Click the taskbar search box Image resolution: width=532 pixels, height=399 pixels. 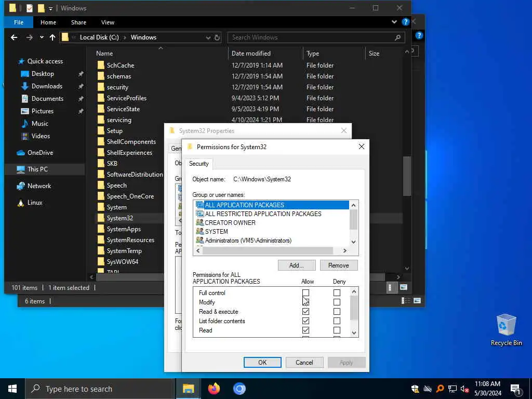[x=100, y=389]
